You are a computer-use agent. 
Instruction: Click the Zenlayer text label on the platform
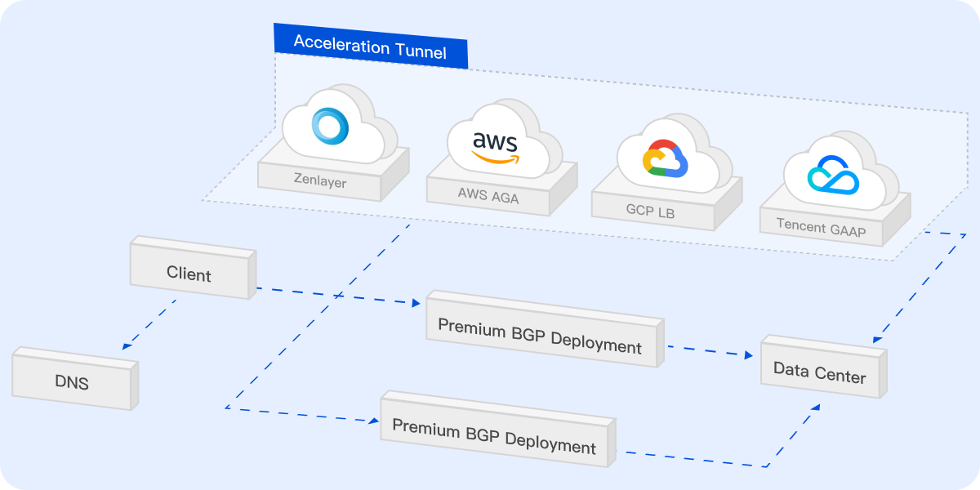[x=320, y=181]
